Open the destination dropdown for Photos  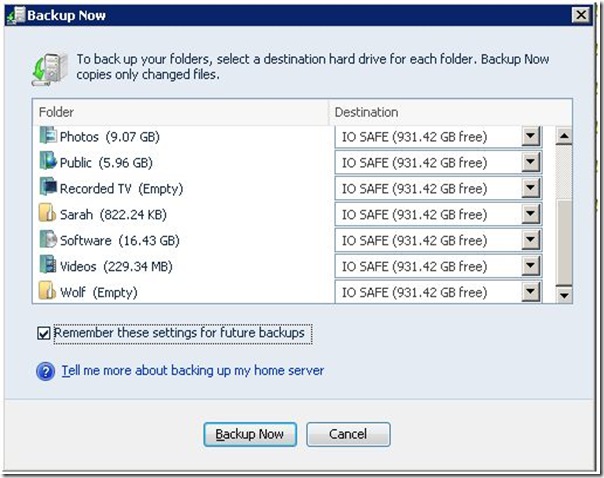[x=531, y=136]
